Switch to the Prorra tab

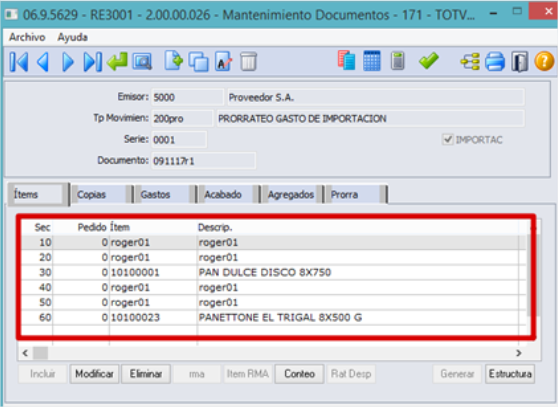click(356, 195)
